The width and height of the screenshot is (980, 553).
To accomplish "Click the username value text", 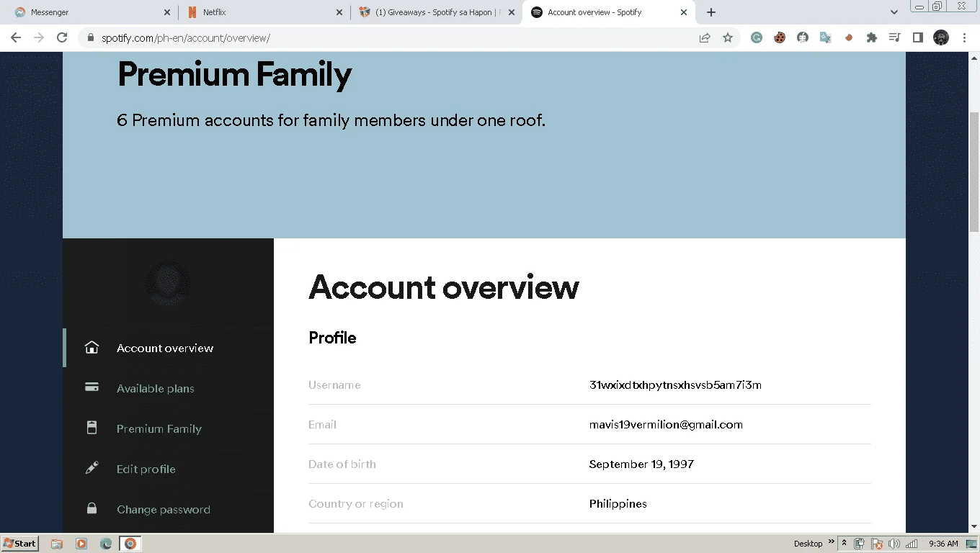I will [x=675, y=385].
